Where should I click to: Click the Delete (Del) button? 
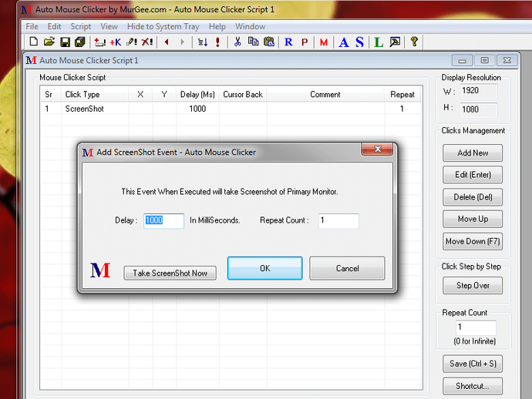coord(473,197)
